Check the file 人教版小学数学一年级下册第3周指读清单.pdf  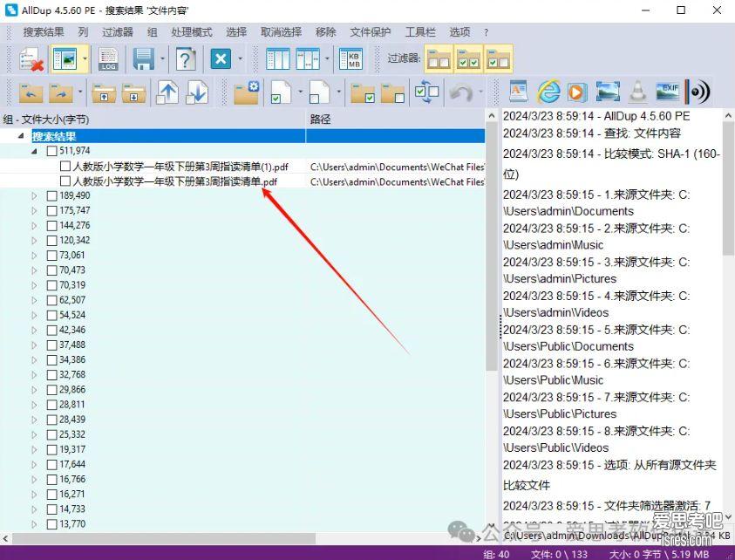(x=65, y=181)
